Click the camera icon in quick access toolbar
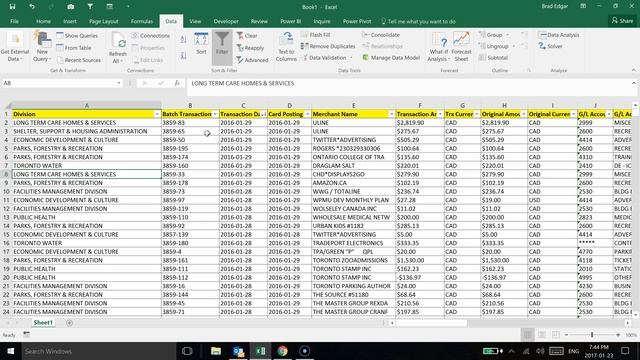The height and width of the screenshot is (360, 640). (x=71, y=7)
